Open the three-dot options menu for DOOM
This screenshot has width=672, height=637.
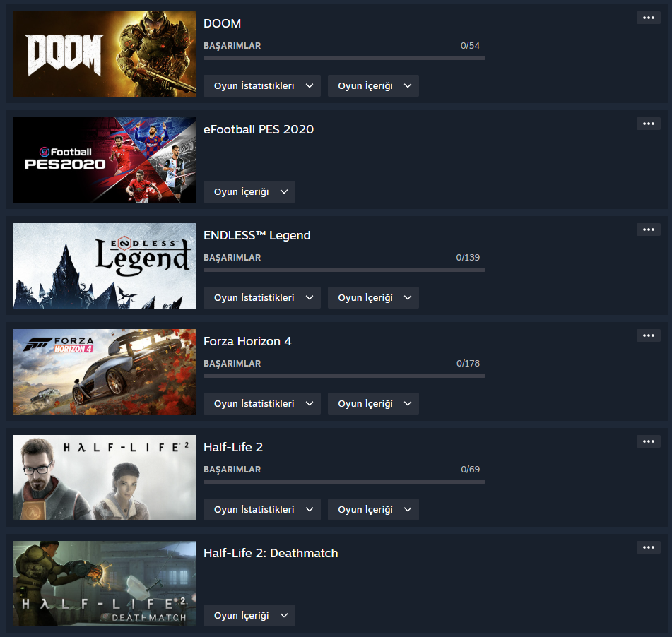[648, 18]
